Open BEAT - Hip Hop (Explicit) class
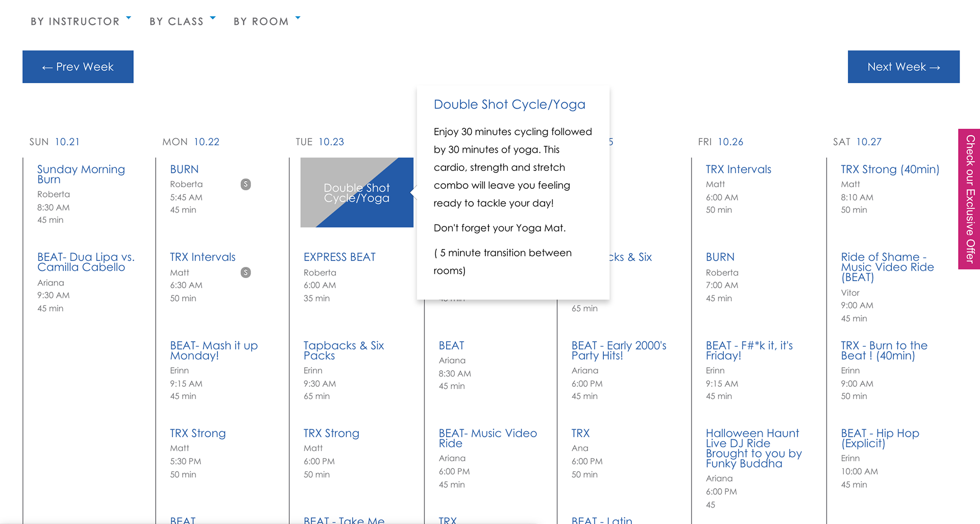The image size is (980, 524). [879, 438]
